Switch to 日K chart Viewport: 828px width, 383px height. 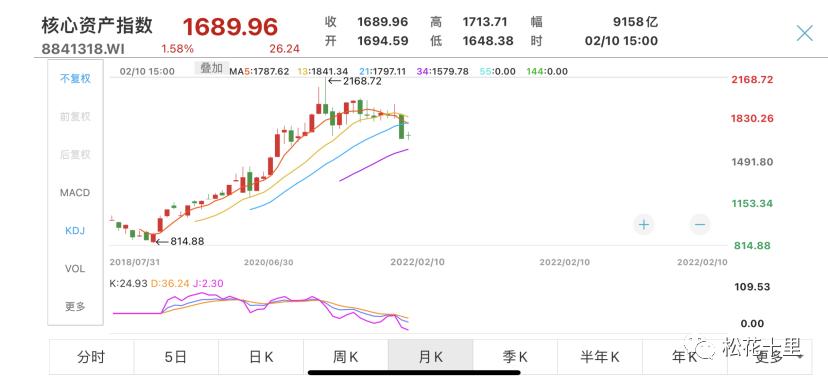click(x=261, y=357)
